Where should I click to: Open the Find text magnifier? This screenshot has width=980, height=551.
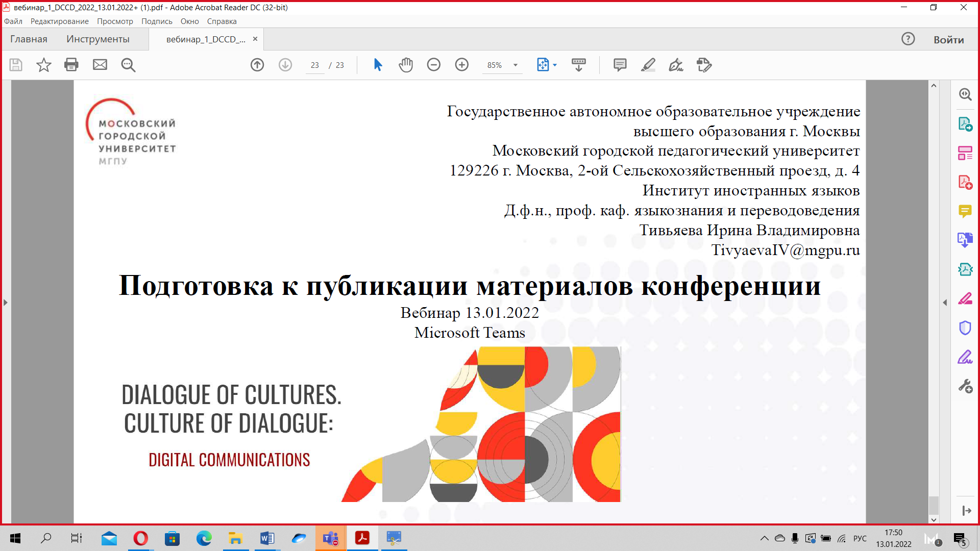(128, 65)
